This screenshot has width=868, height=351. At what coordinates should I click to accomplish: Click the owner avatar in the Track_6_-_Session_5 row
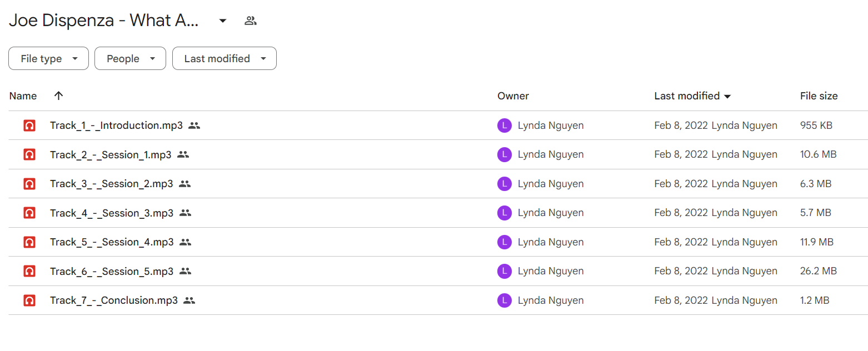click(x=504, y=271)
